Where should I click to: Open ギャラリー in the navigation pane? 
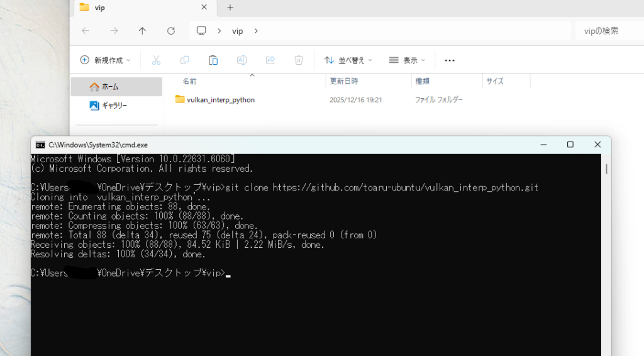(114, 106)
